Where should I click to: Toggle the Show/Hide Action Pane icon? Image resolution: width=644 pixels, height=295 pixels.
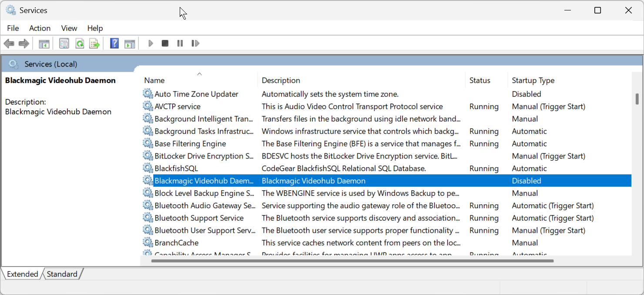coord(130,43)
